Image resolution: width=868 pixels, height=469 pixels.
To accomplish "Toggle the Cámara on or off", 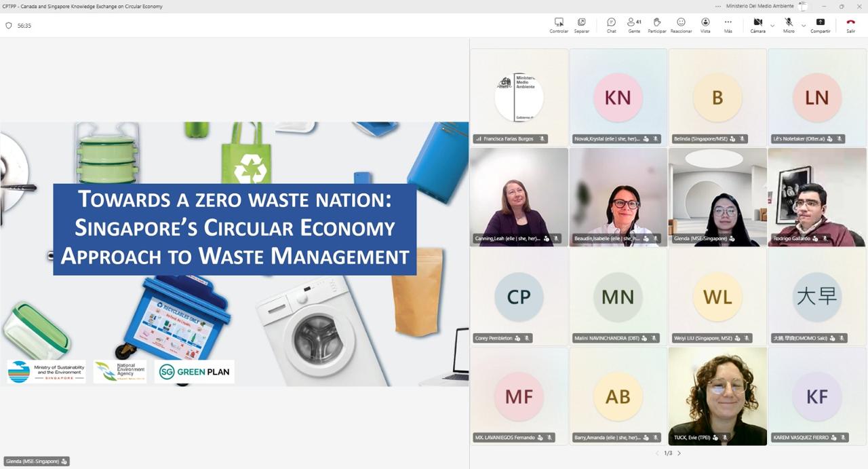I will point(757,25).
